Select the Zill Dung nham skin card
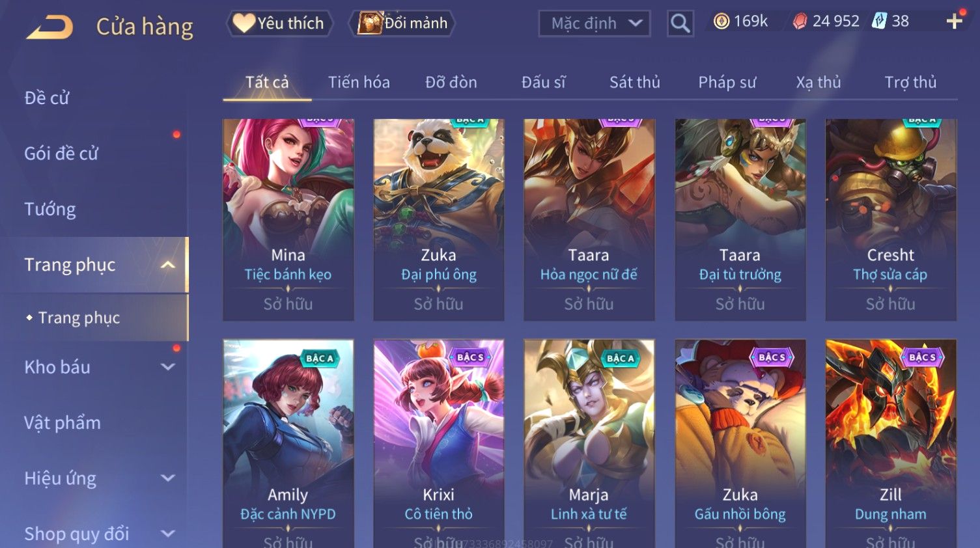Image resolution: width=980 pixels, height=548 pixels. pyautogui.click(x=891, y=443)
